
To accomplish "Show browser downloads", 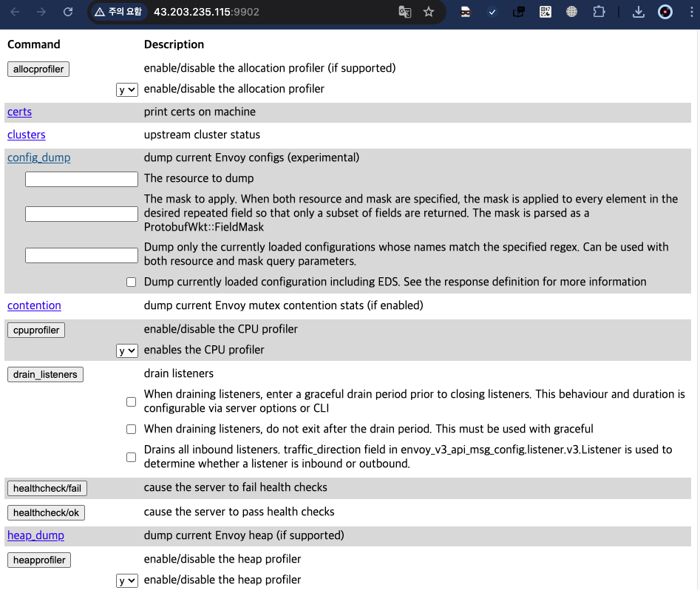I will (x=639, y=12).
